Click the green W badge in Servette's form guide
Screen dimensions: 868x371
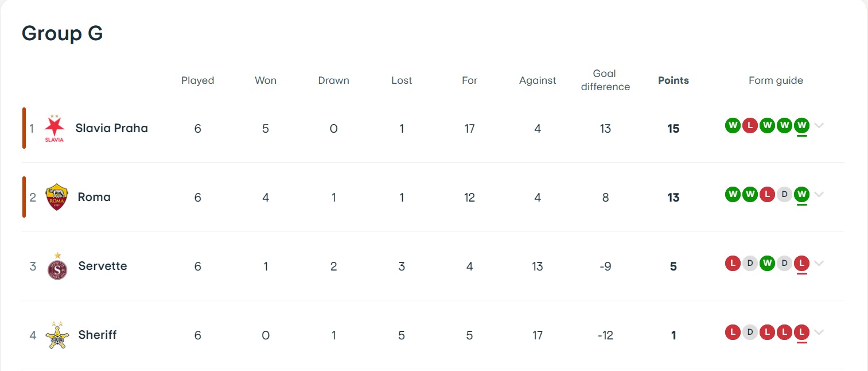767,263
